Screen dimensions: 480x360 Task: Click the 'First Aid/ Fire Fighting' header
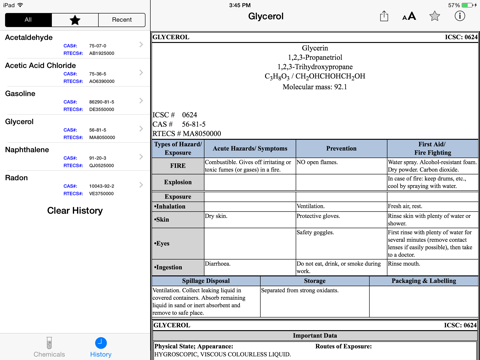(432, 148)
